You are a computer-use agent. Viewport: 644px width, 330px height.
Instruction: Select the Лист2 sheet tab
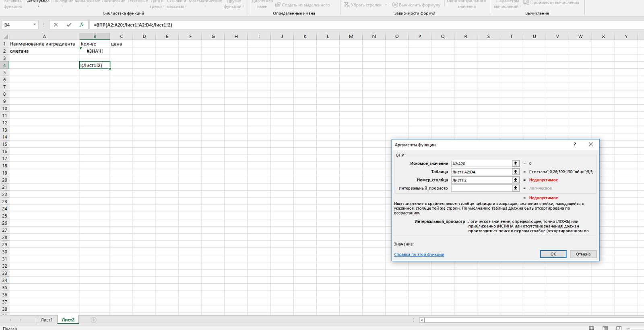[x=68, y=320]
